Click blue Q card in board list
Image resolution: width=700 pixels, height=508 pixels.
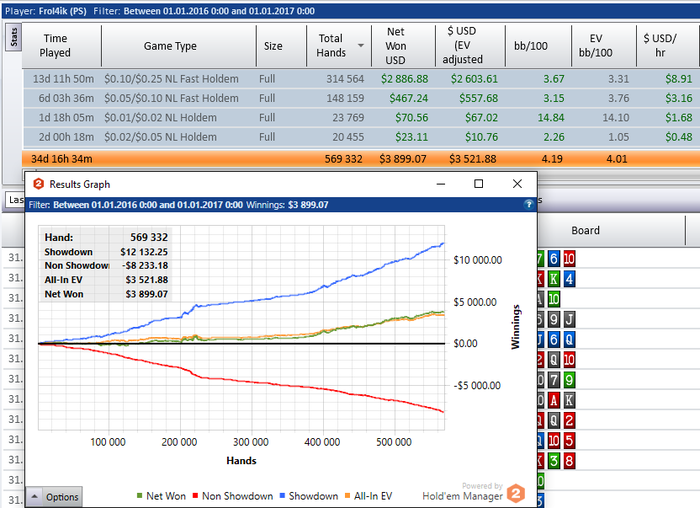point(569,339)
